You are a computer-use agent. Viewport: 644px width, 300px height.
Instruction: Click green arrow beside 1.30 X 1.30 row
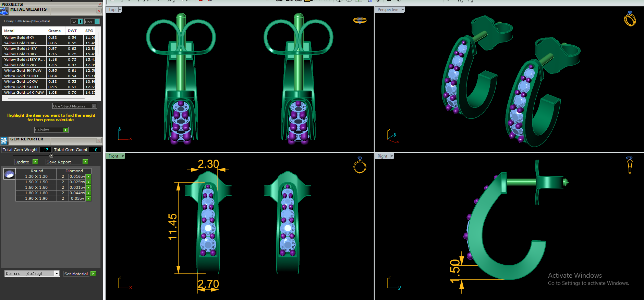tap(88, 177)
